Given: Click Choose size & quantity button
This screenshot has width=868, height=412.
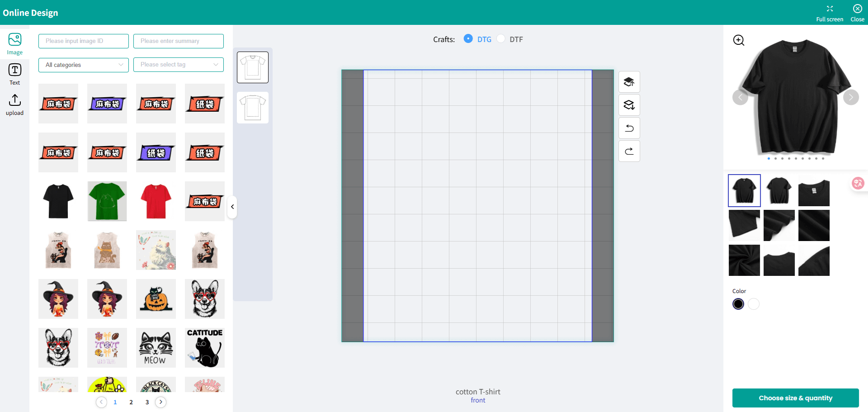Looking at the screenshot, I should (795, 398).
